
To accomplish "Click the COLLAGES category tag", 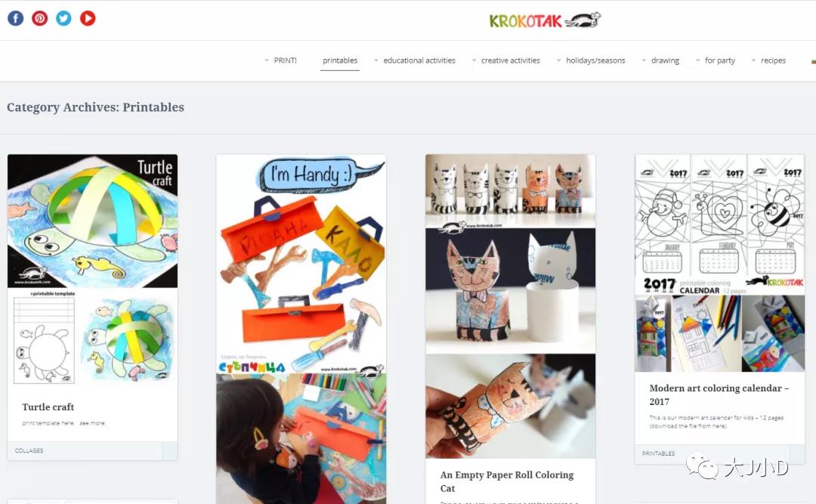I will tap(29, 451).
